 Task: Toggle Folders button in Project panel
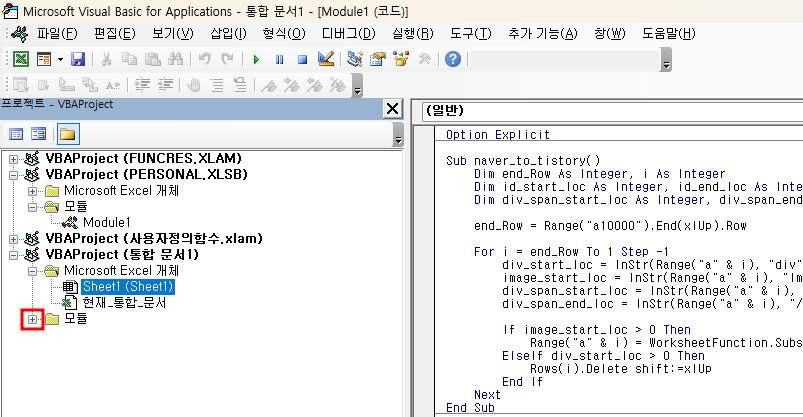point(68,134)
